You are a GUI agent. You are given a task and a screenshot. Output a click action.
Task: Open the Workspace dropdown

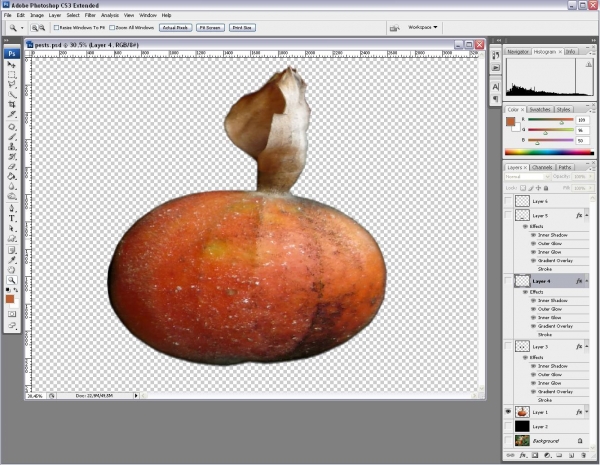point(422,27)
